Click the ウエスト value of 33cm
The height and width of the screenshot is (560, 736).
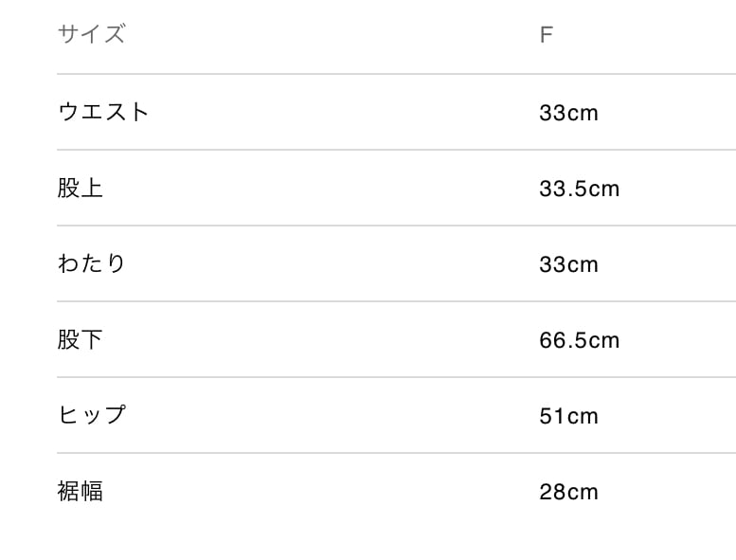tap(568, 113)
